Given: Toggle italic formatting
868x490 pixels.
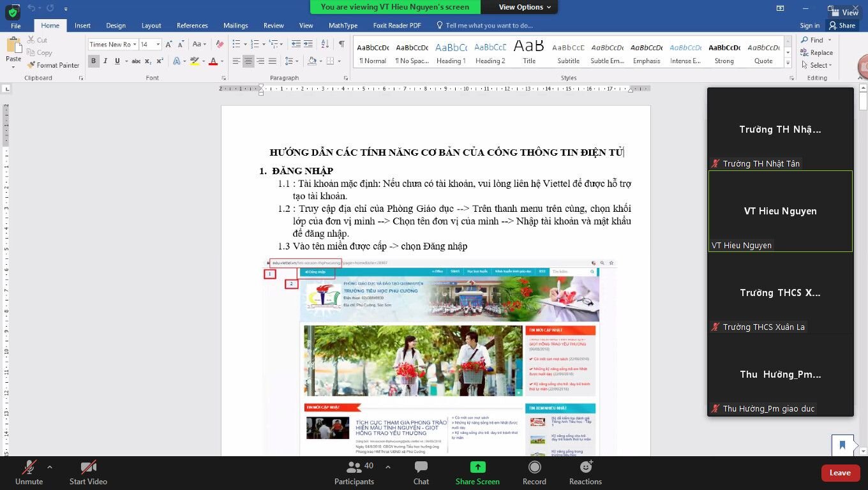Looking at the screenshot, I should (x=104, y=60).
